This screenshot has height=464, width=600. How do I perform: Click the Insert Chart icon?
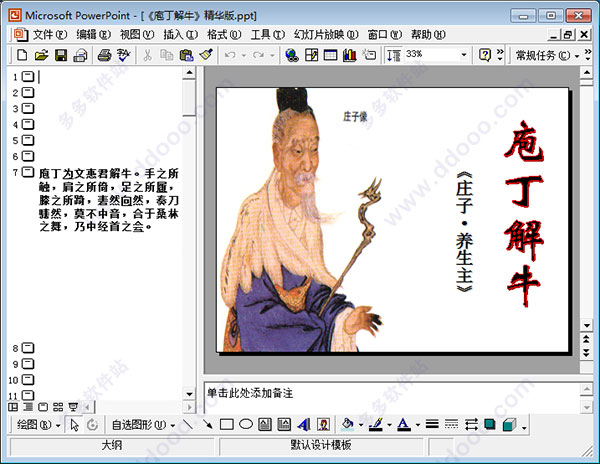pyautogui.click(x=350, y=55)
